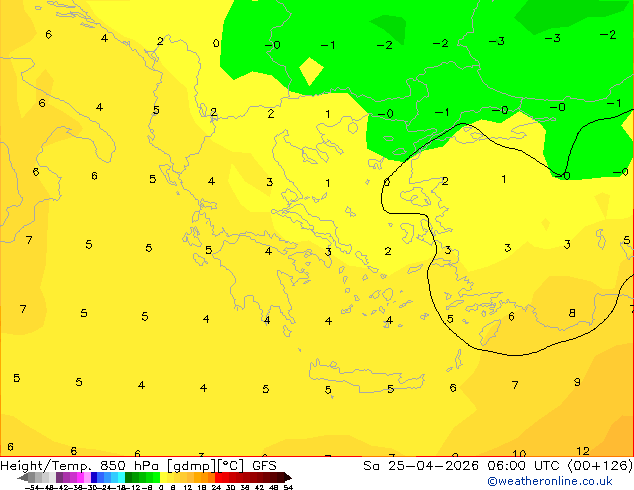The width and height of the screenshot is (634, 490).
Task: Click the bright red swatch in the legend
Action: coord(218,477)
